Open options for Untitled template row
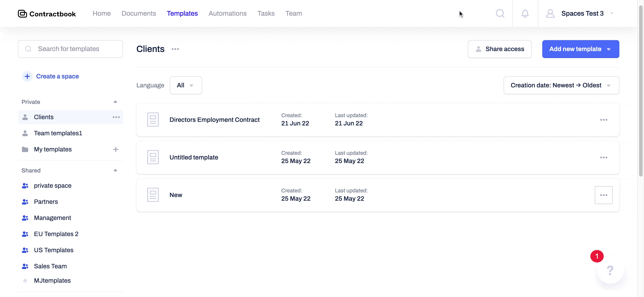This screenshot has width=644, height=297. point(604,157)
